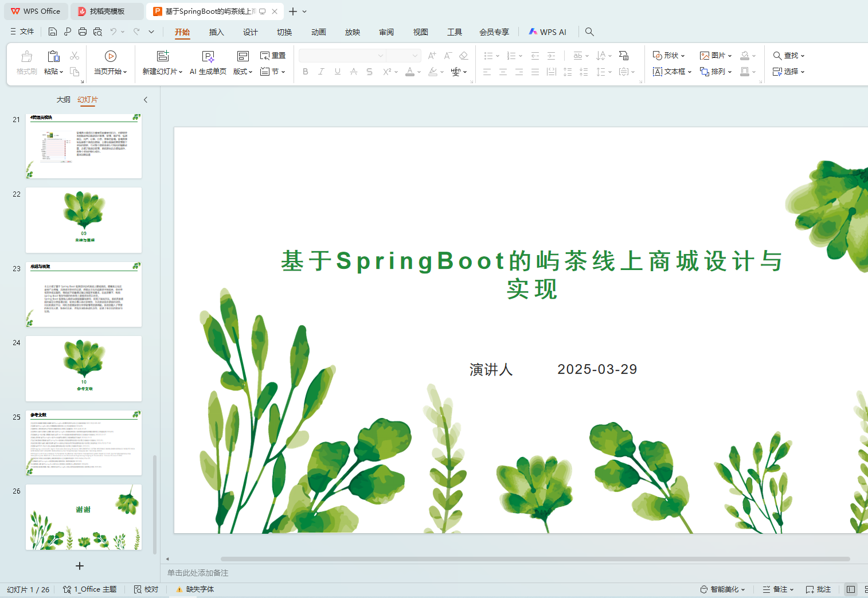Click the Reset (重置) button
Image resolution: width=868 pixels, height=598 pixels.
(x=273, y=56)
